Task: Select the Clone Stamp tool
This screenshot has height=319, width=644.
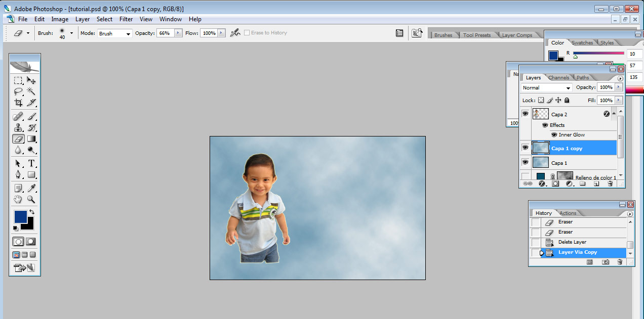Action: click(18, 127)
